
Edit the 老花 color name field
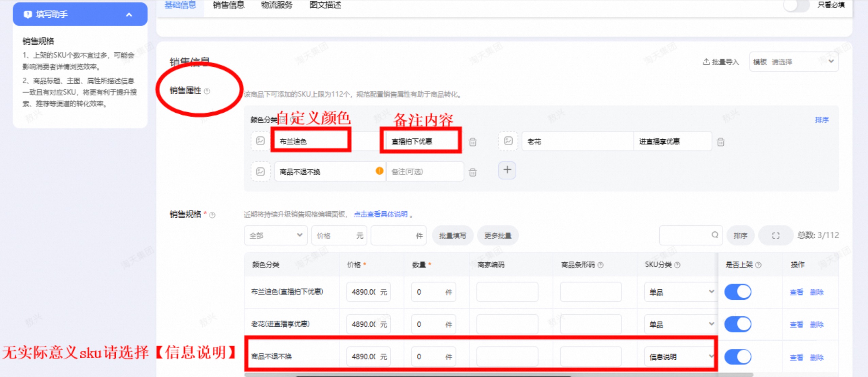578,141
